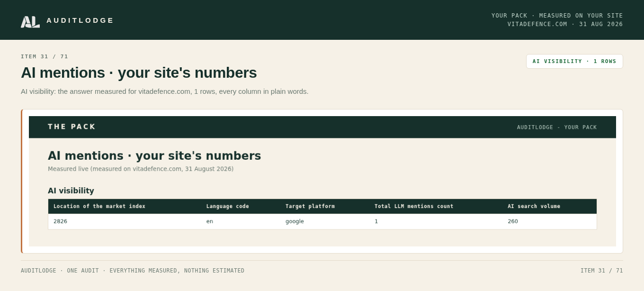The height and width of the screenshot is (291, 644).
Task: Click the footer ITEM 31 / 71 label
Action: 602,271
